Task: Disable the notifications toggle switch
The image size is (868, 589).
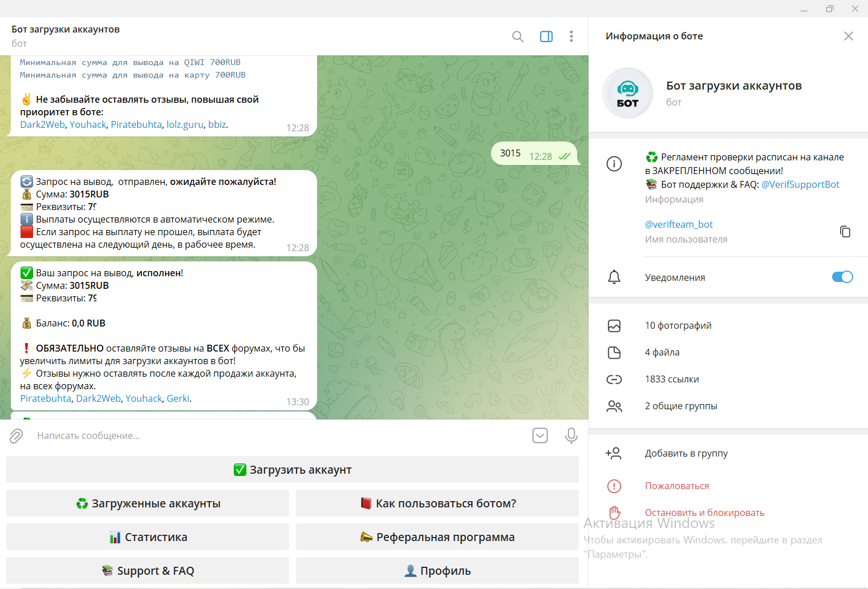Action: coord(842,277)
